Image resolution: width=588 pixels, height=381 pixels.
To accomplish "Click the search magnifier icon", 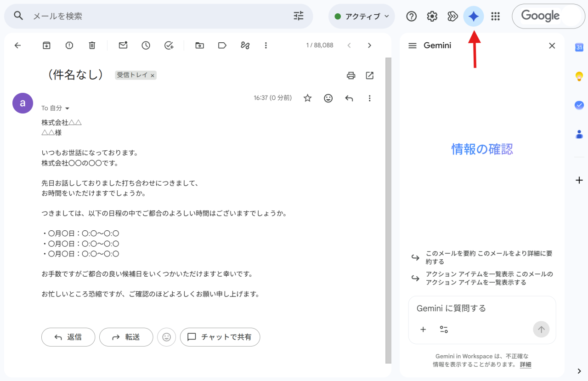I will pos(18,16).
